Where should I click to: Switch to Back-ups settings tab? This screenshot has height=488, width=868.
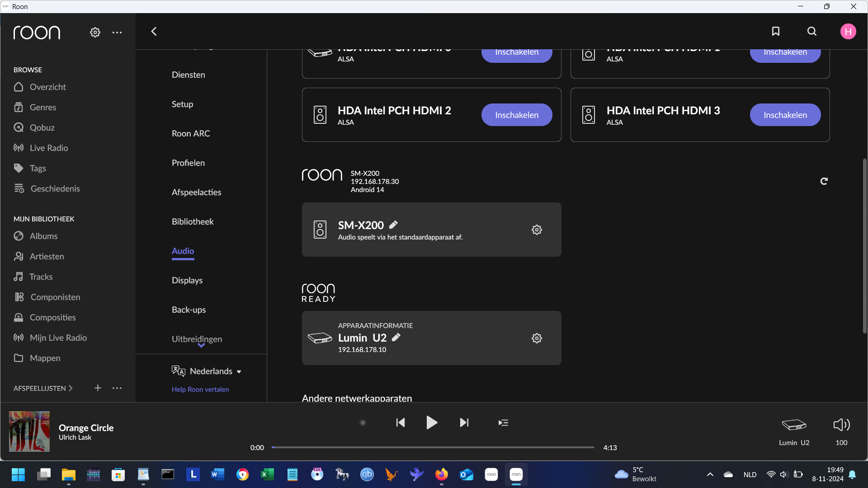point(189,310)
